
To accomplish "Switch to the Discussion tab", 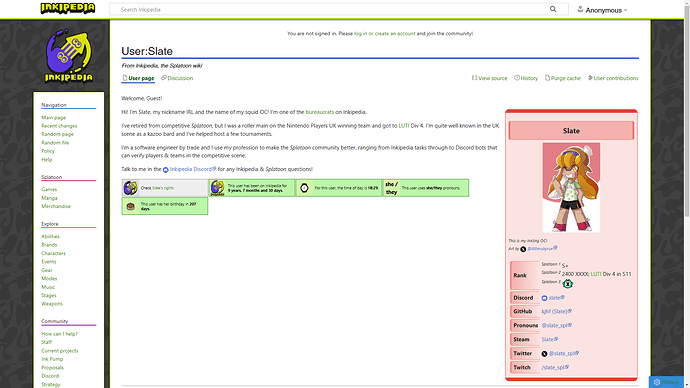I will coord(177,78).
